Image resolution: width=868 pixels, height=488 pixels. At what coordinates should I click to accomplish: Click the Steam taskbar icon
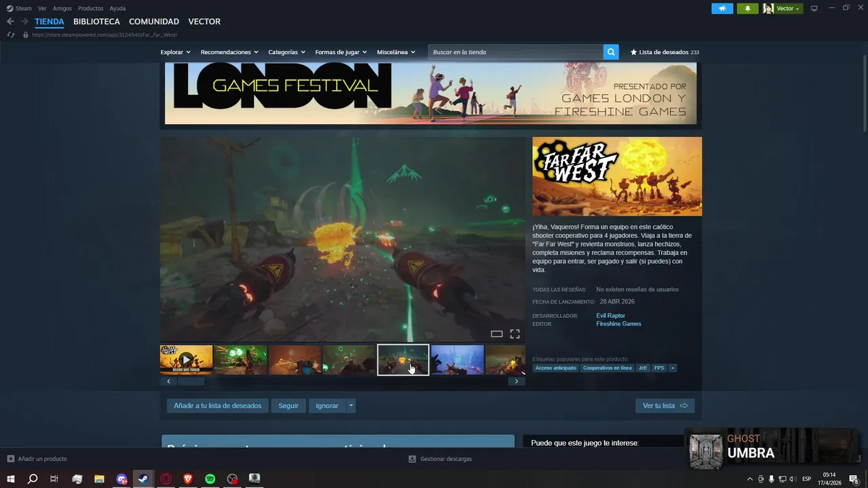pyautogui.click(x=143, y=479)
